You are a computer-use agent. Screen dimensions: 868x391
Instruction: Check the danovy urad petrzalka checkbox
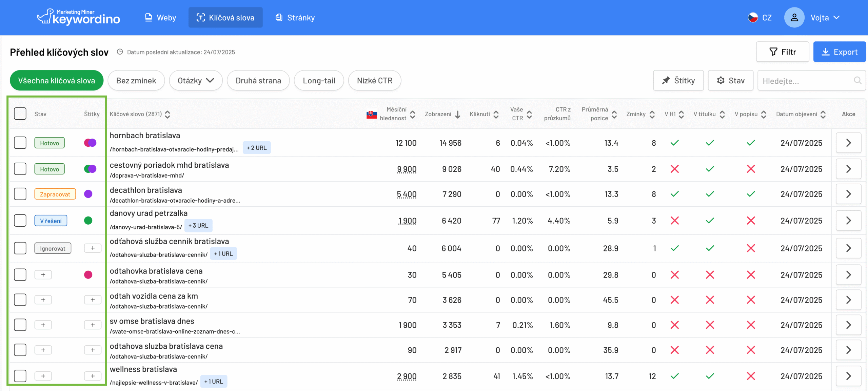pos(20,221)
